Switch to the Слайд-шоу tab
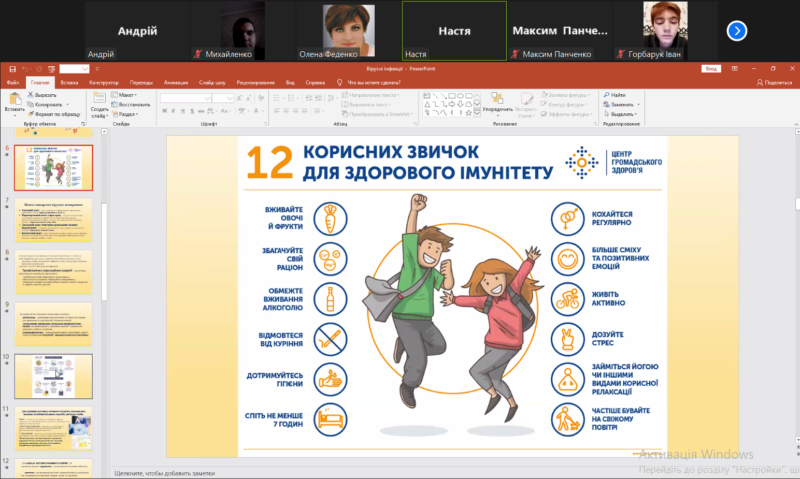 point(212,82)
